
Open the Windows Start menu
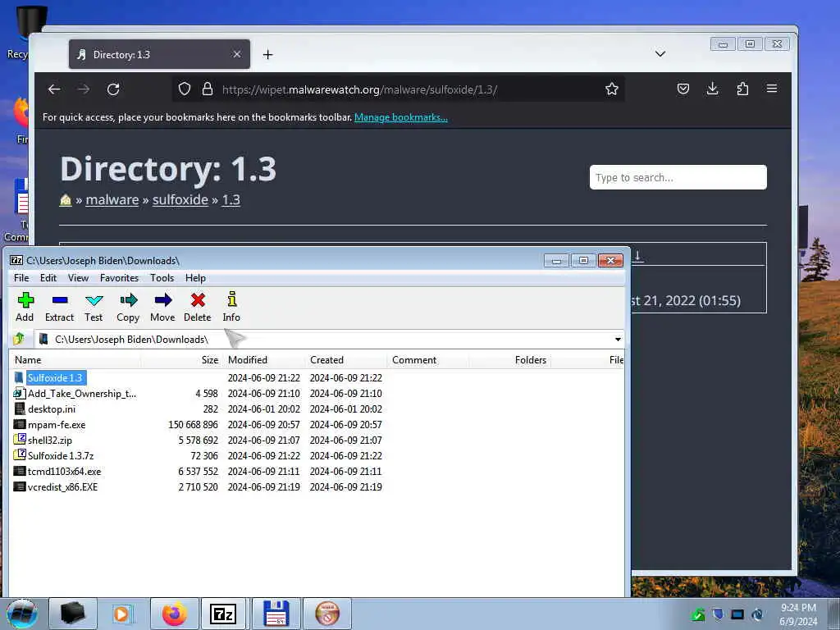pyautogui.click(x=22, y=614)
